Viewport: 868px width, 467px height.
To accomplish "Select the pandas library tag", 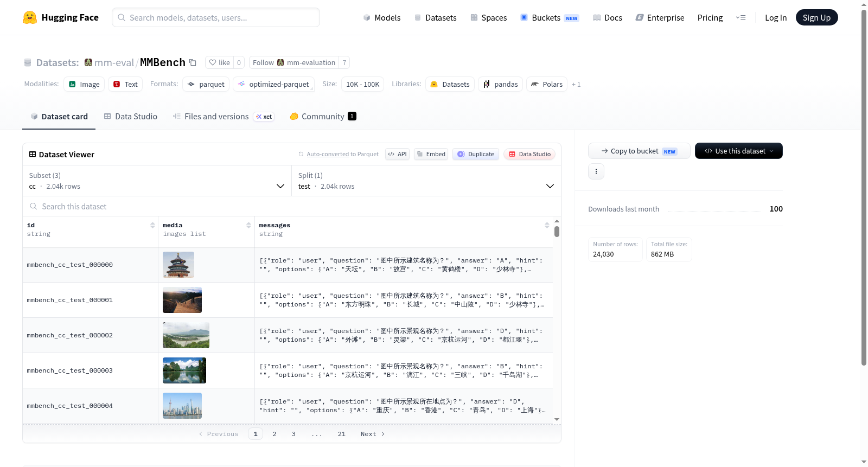I will coord(500,84).
